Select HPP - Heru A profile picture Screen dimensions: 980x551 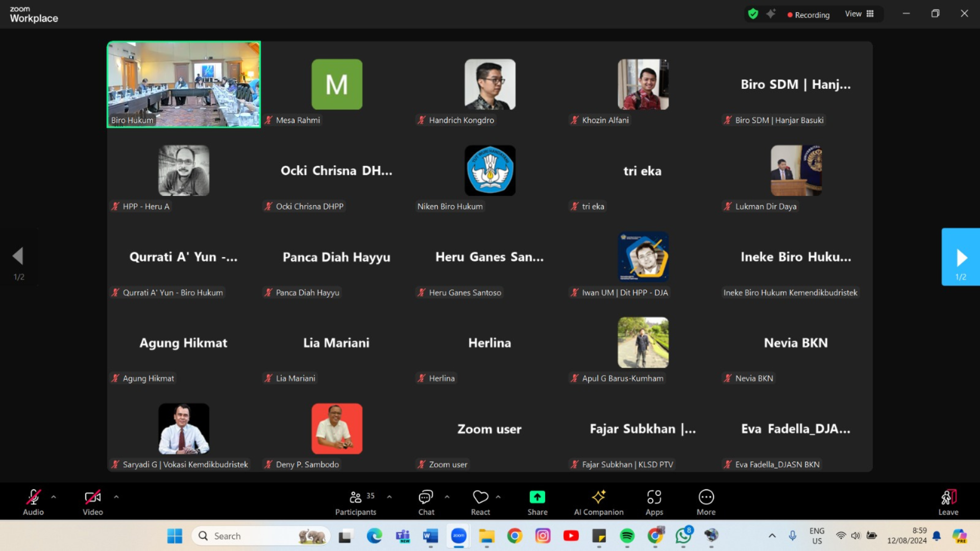pos(184,170)
